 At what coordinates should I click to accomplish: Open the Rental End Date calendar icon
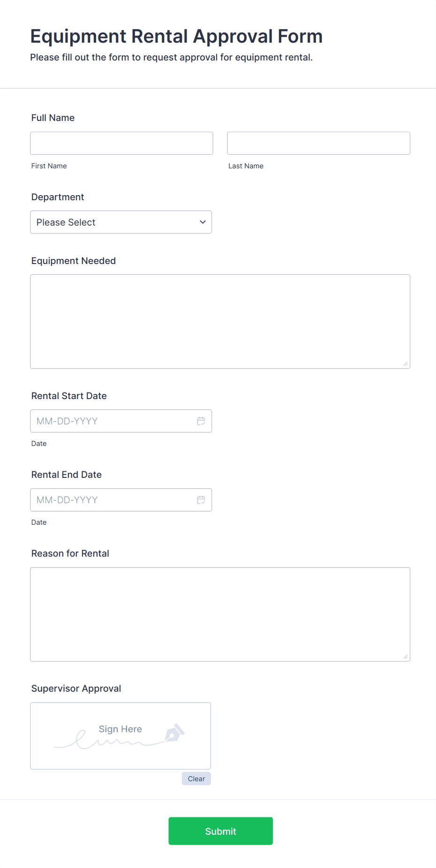click(201, 500)
